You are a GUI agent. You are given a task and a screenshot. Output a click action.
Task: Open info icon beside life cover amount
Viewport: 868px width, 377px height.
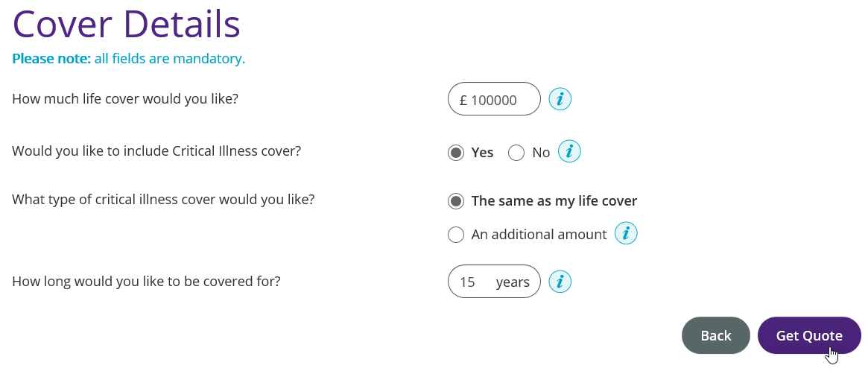click(x=560, y=99)
